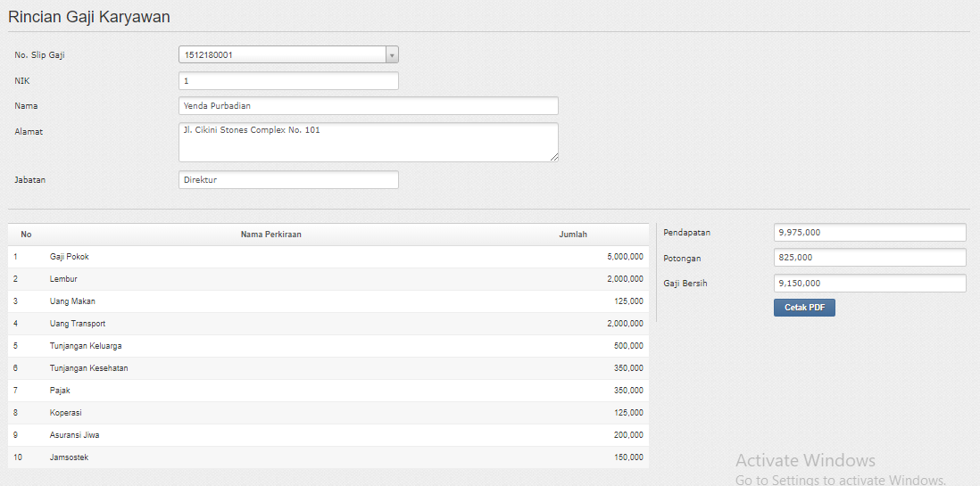
Task: Select the Tunjangan Keluarga row name
Action: (86, 346)
